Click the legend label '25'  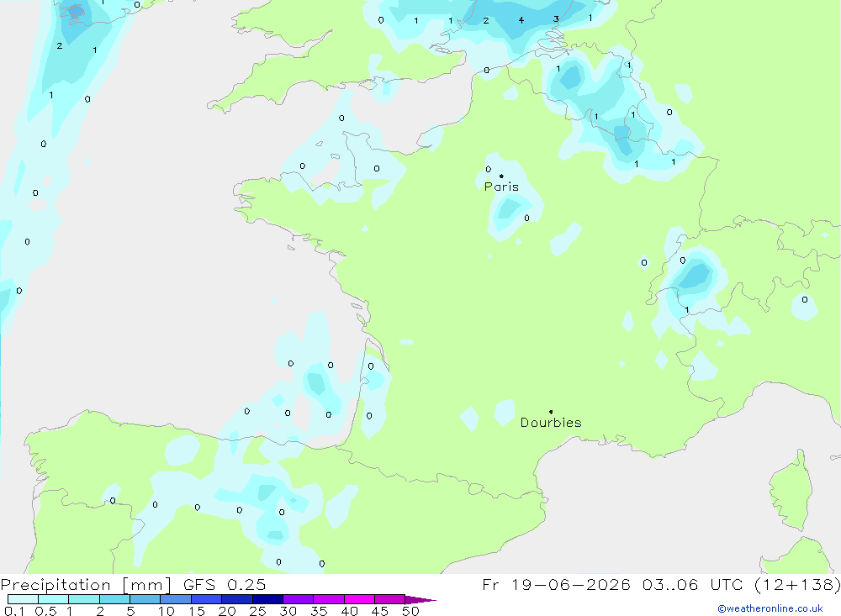click(x=258, y=611)
